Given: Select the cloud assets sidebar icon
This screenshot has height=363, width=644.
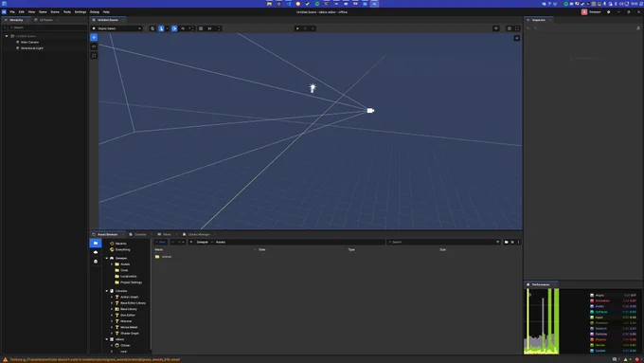Looking at the screenshot, I should 96,252.
